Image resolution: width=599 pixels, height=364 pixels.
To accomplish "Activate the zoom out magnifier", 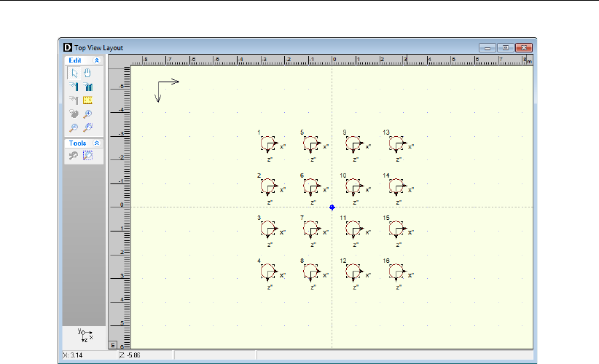I will pos(74,127).
